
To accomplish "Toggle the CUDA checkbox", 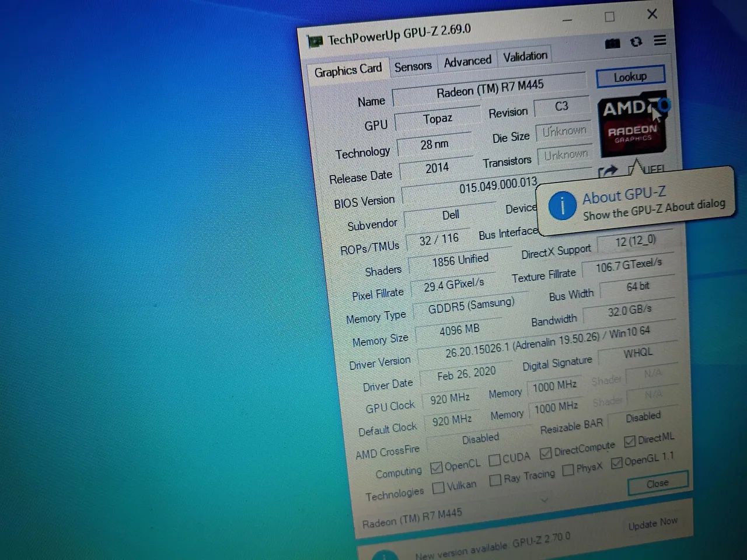I will tap(494, 460).
